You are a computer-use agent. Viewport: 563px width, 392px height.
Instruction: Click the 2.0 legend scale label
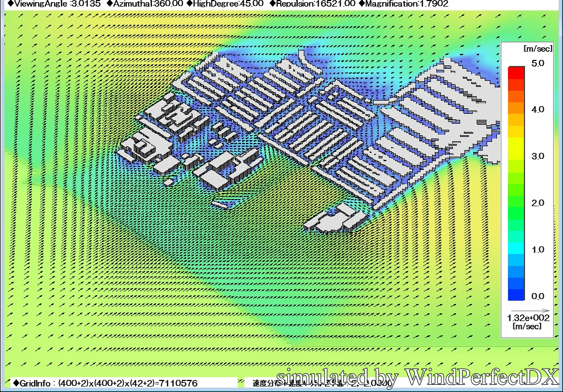tap(537, 203)
